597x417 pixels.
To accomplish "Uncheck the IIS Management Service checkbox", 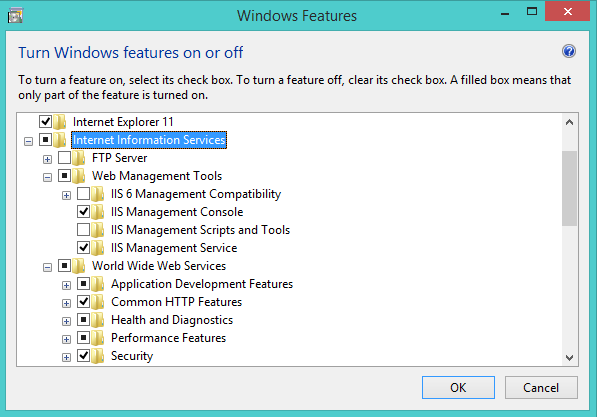I will click(83, 248).
